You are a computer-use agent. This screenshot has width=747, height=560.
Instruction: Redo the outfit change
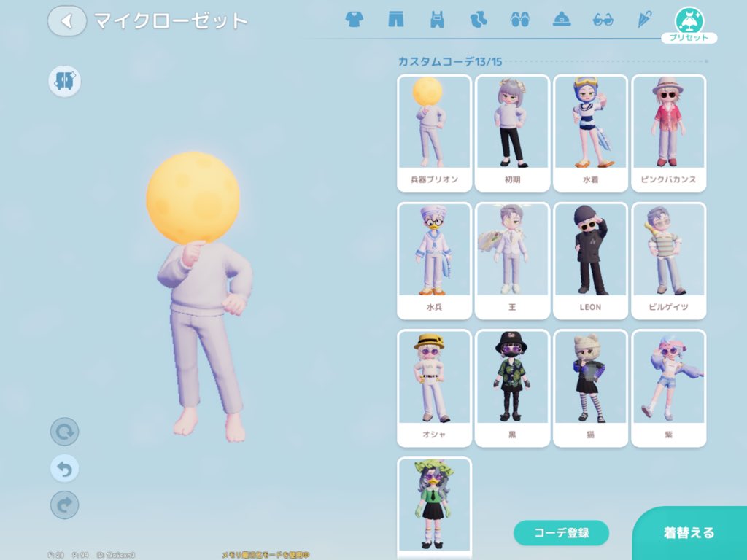click(x=65, y=505)
